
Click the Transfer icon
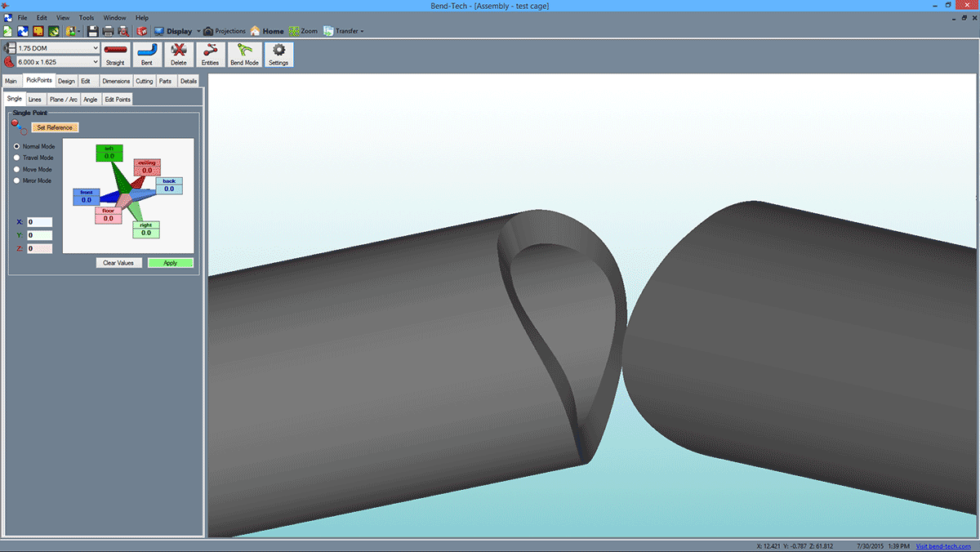(328, 31)
